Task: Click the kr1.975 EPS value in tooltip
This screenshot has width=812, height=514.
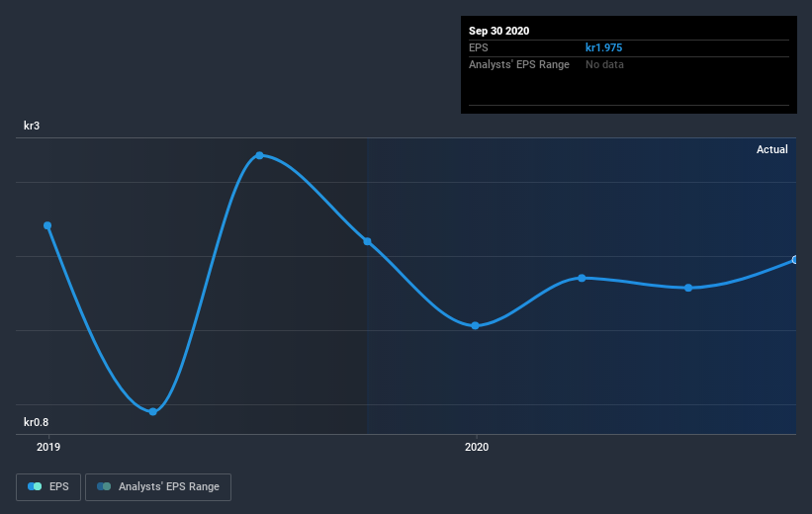Action: [604, 47]
